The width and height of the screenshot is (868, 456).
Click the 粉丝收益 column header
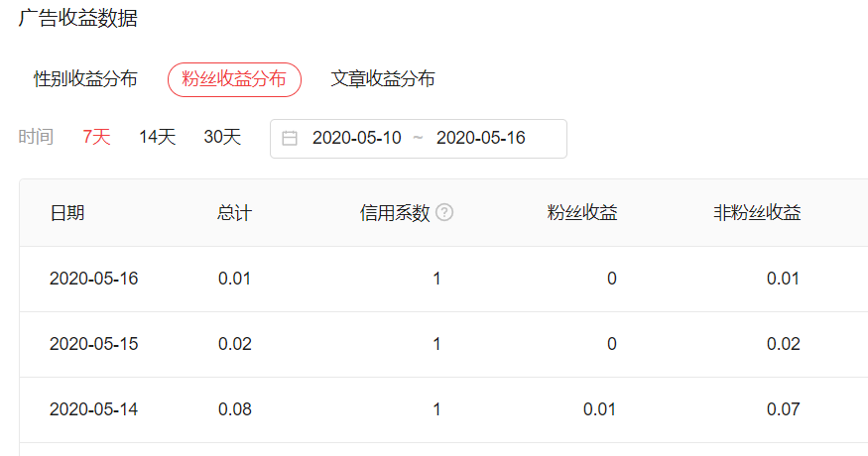click(582, 213)
